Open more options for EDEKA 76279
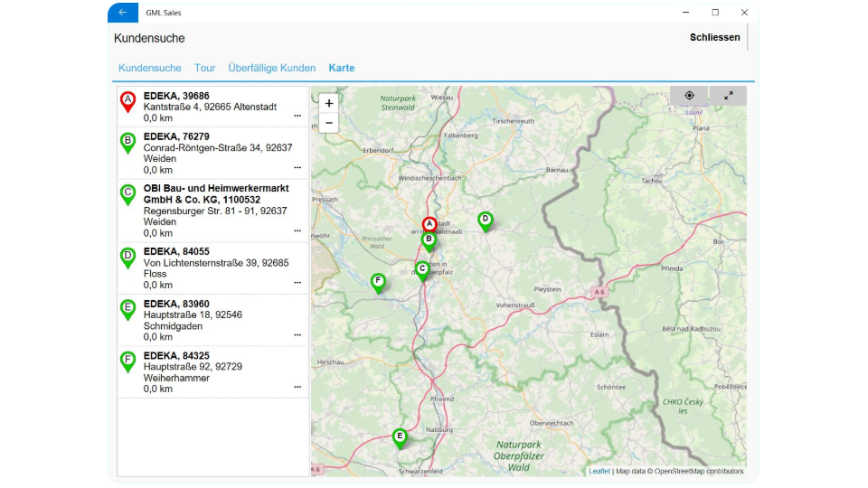The width and height of the screenshot is (868, 488). click(297, 168)
